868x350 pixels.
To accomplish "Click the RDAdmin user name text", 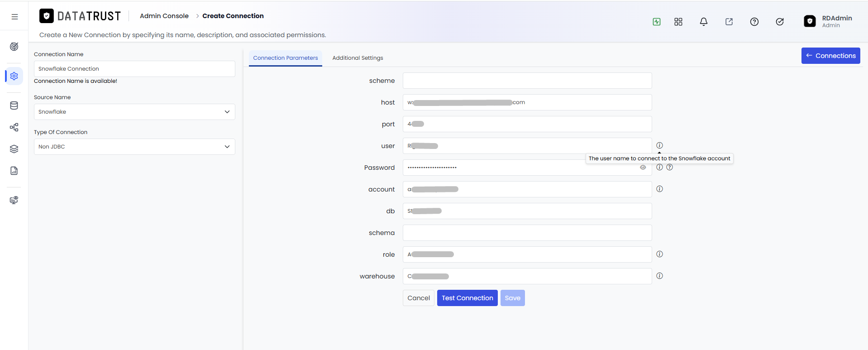I will tap(837, 18).
